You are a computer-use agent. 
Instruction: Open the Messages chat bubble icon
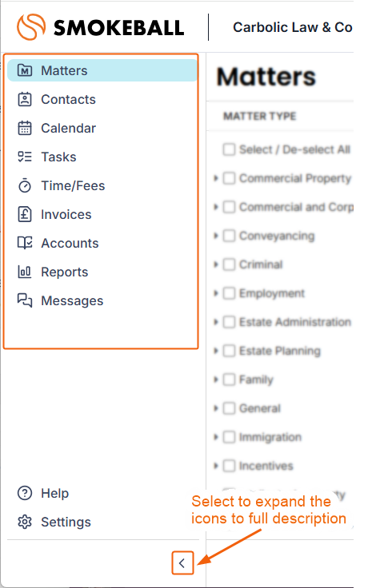[25, 300]
